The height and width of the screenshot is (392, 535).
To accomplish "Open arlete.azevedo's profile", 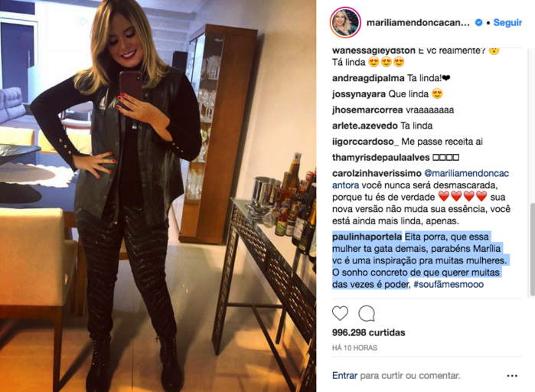I will tap(365, 126).
